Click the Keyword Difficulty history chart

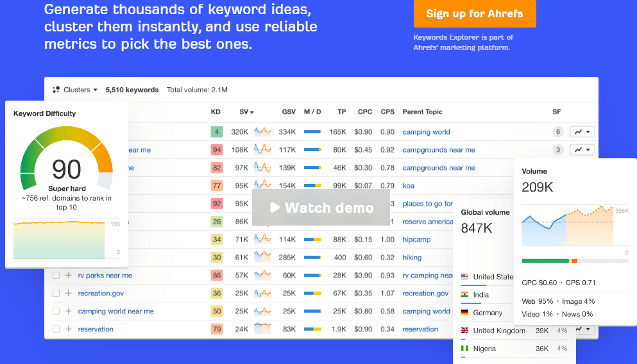point(59,240)
